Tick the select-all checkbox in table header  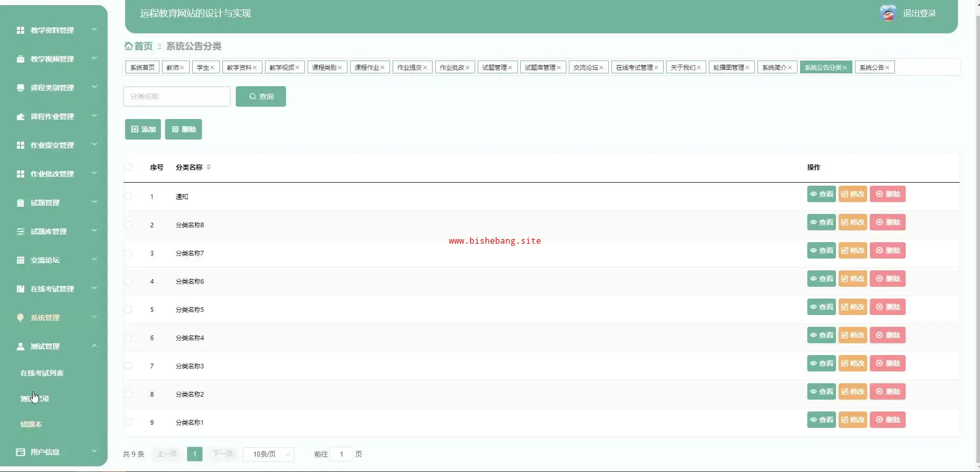(128, 167)
